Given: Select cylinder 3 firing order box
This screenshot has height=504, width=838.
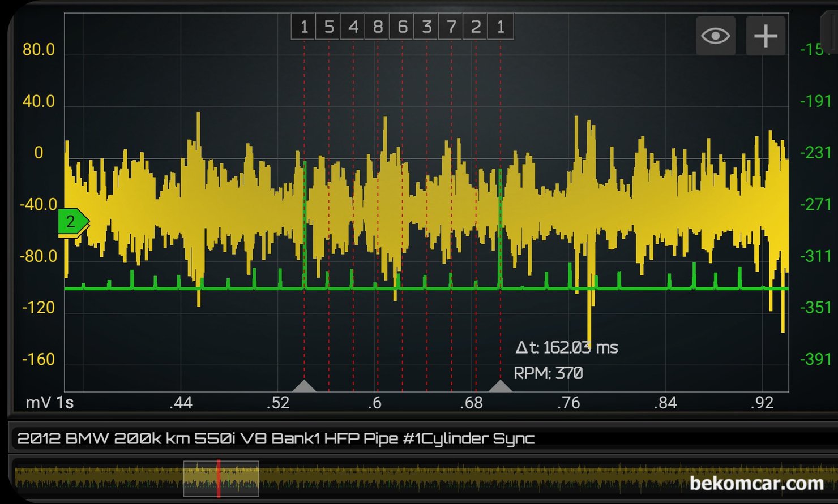Looking at the screenshot, I should [426, 27].
